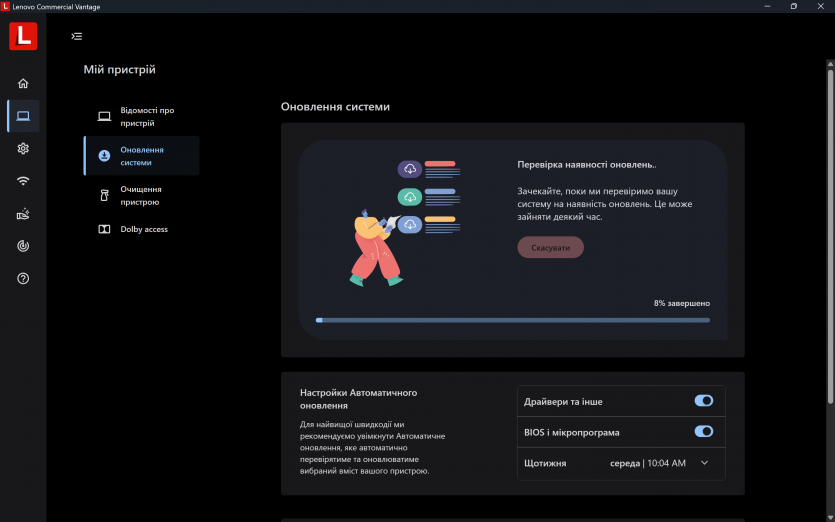Toggle off Драйвери та інше switch
Screen dimensions: 835x522
tap(703, 401)
